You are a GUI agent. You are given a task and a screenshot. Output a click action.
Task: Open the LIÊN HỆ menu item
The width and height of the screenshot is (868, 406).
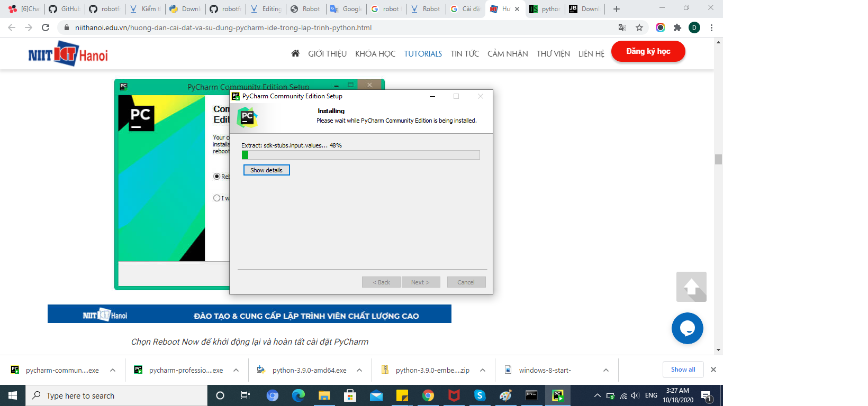click(591, 53)
